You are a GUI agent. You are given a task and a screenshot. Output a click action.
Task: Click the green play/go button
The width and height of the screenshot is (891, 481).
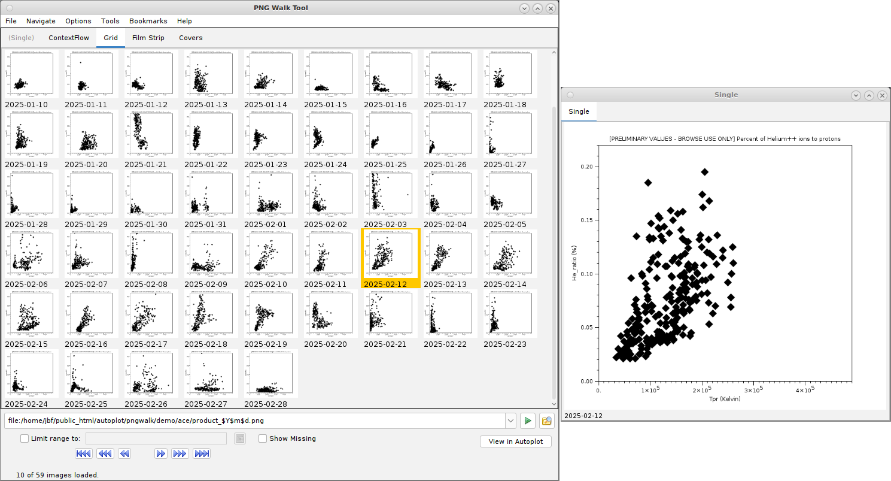[x=528, y=421]
